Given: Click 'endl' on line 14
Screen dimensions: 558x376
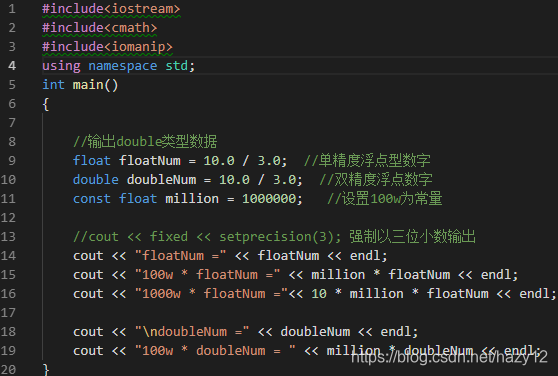Looking at the screenshot, I should [x=365, y=255].
